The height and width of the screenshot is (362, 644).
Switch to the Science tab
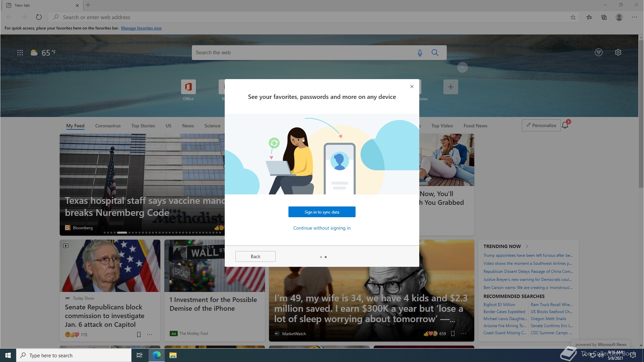pos(212,126)
